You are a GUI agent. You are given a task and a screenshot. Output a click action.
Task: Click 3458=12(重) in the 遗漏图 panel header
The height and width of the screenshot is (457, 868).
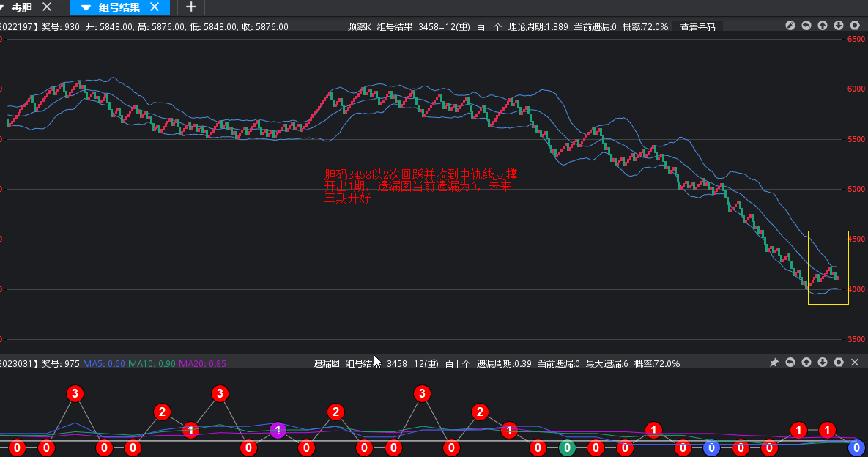412,363
